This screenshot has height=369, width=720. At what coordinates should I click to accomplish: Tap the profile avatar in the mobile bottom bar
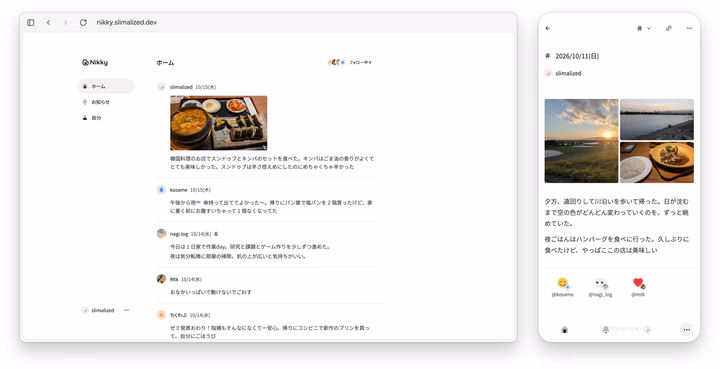coord(647,330)
